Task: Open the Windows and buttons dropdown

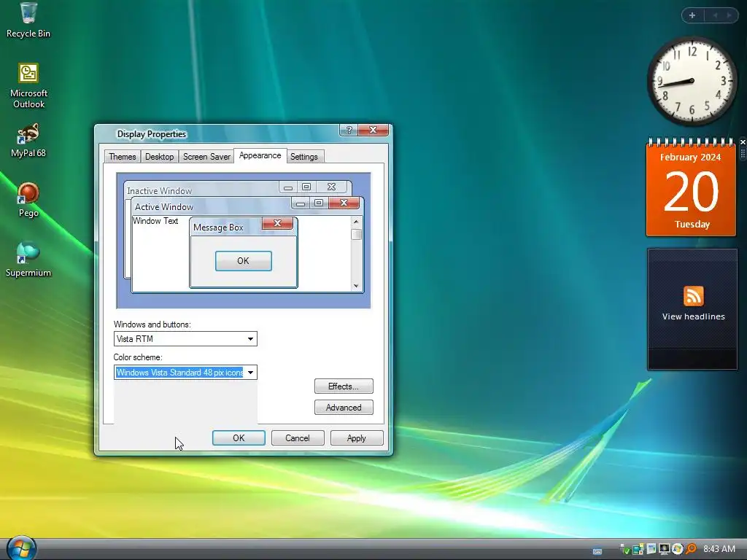Action: click(x=185, y=338)
